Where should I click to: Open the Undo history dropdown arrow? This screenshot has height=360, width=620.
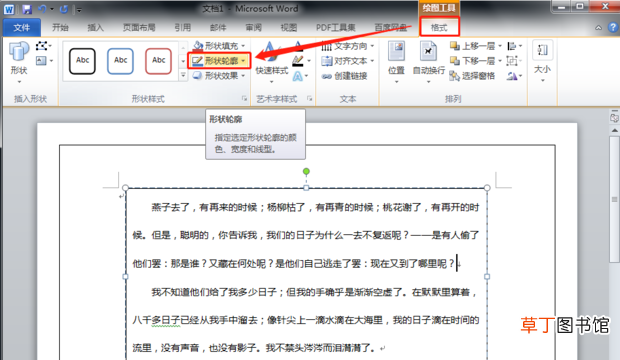click(52, 9)
